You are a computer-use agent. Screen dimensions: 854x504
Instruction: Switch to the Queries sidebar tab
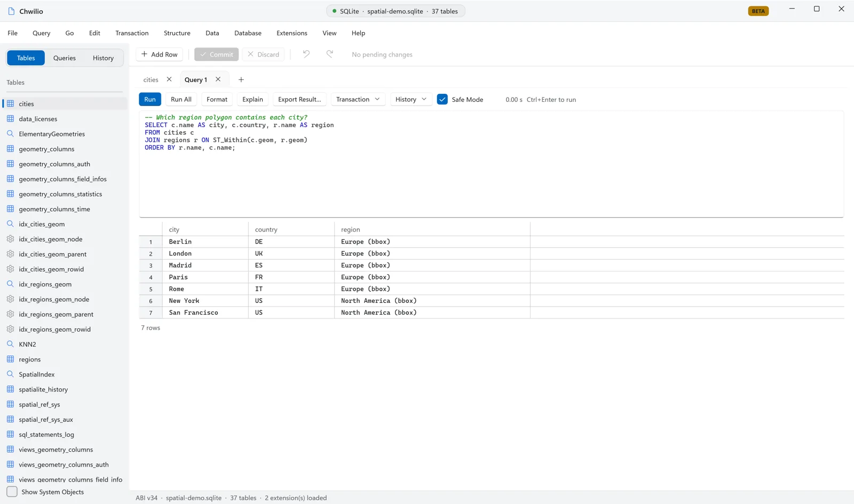click(65, 58)
